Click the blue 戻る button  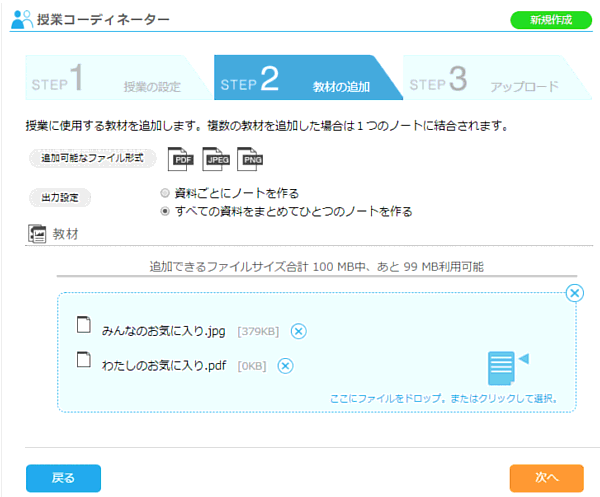[x=64, y=478]
